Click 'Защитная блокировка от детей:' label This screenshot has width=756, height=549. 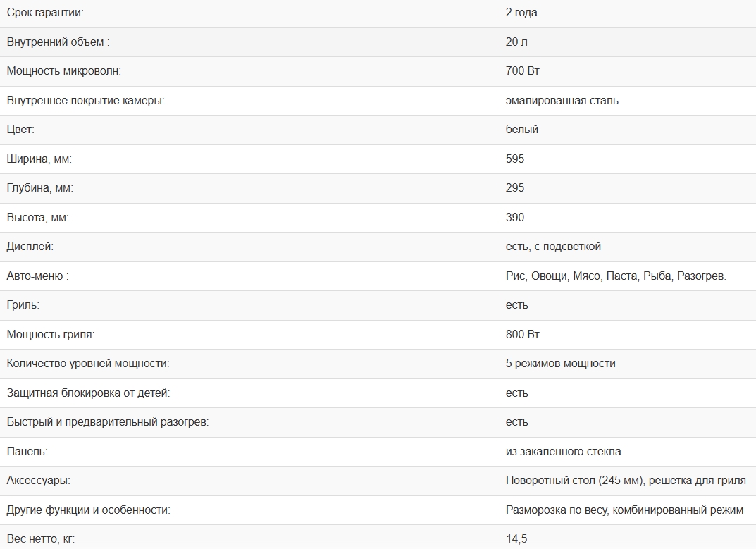pyautogui.click(x=88, y=393)
